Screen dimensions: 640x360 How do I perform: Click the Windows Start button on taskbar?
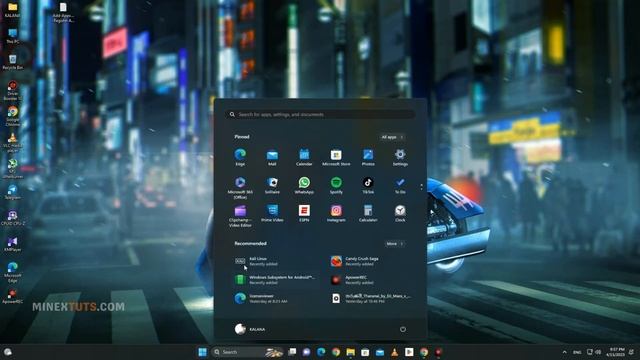tap(202, 352)
